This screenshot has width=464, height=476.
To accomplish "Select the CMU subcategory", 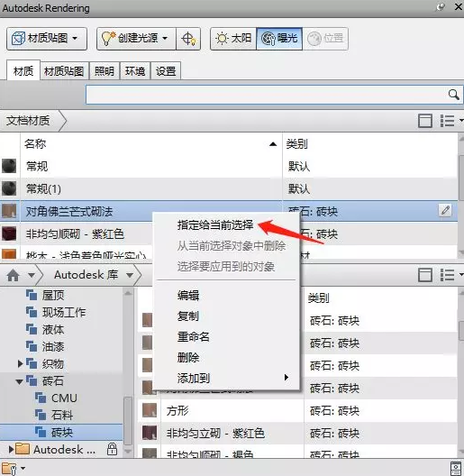I will coord(64,398).
